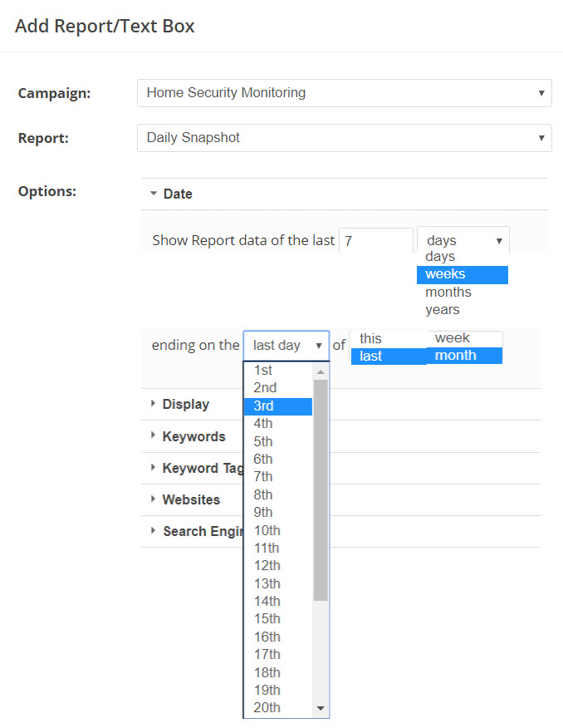The height and width of the screenshot is (728, 563).
Task: Expand the Display section
Action: click(185, 404)
